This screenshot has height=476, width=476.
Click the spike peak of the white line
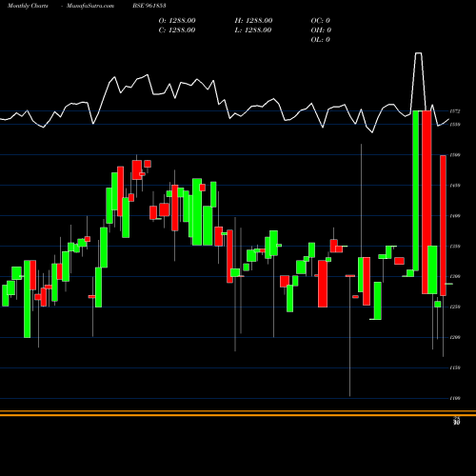coord(419,53)
